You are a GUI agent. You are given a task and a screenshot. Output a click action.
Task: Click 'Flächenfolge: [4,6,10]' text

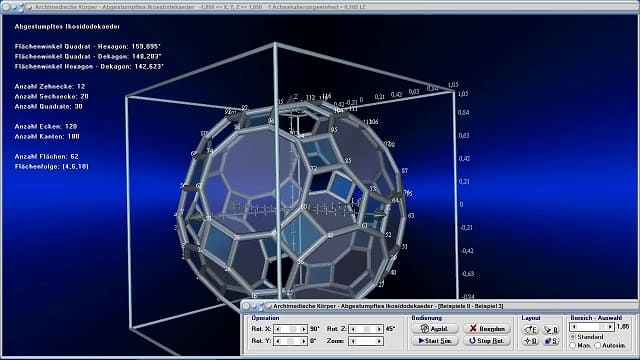(51, 167)
